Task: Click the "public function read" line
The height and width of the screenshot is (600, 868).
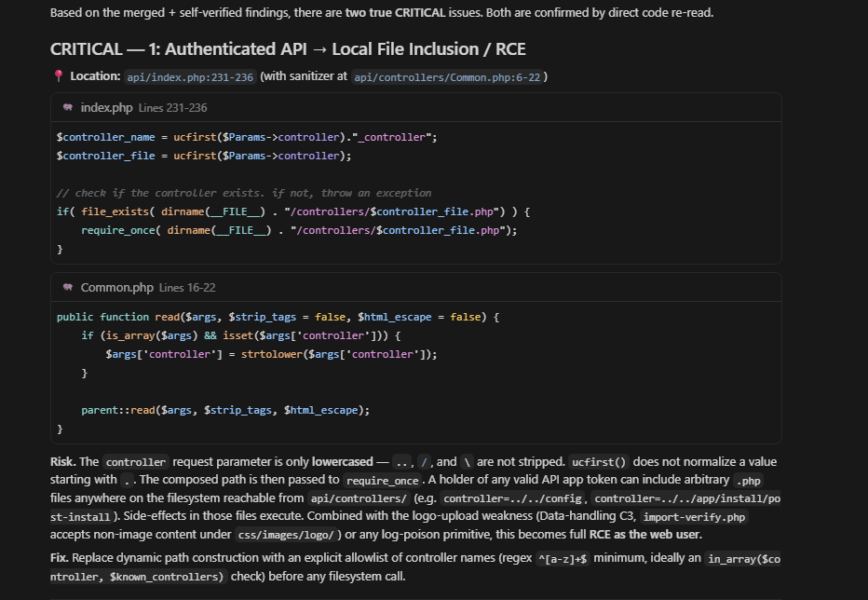Action: point(278,317)
